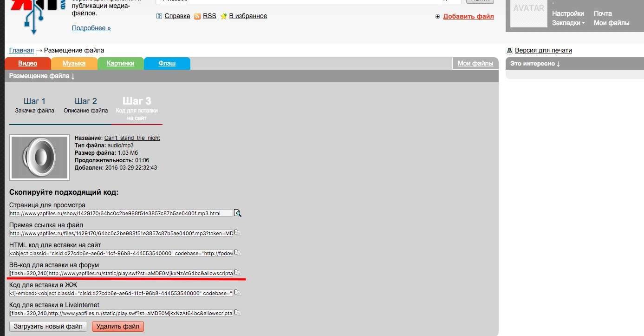Image resolution: width=644 pixels, height=336 pixels.
Task: Open the RSS link
Action: (x=209, y=16)
